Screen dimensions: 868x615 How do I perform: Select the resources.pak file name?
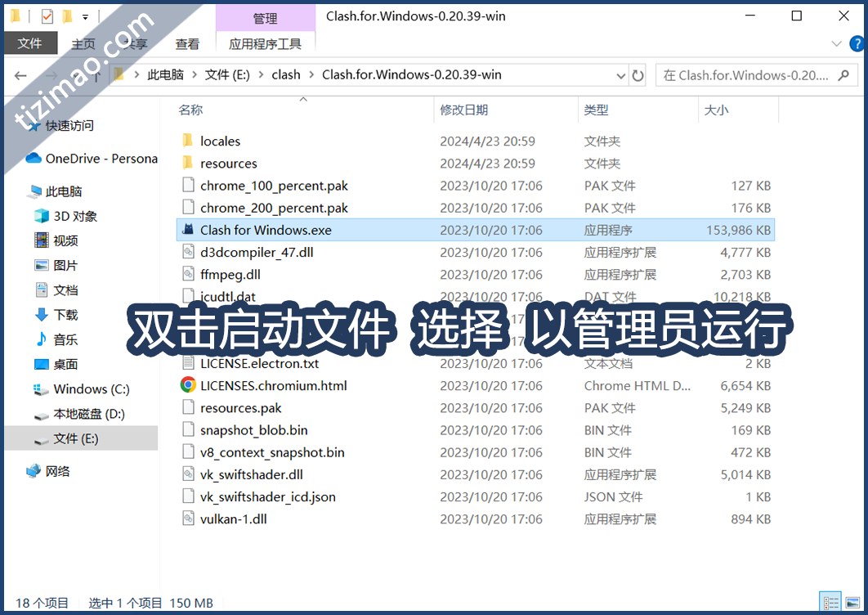click(241, 408)
